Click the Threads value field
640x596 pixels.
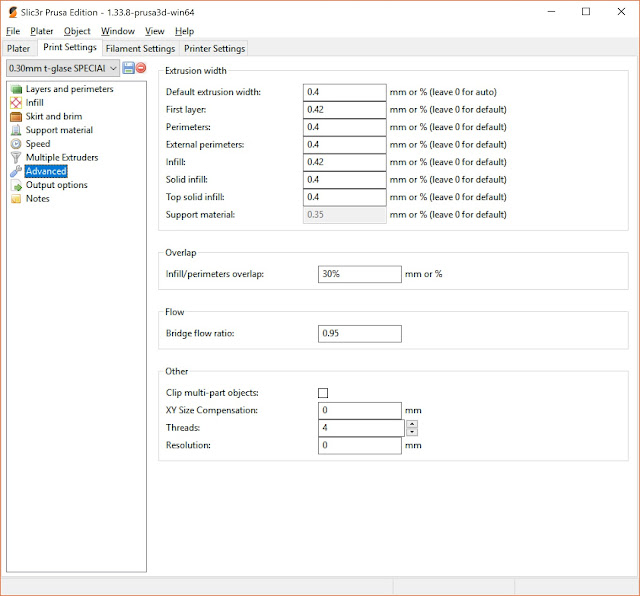[x=361, y=428]
